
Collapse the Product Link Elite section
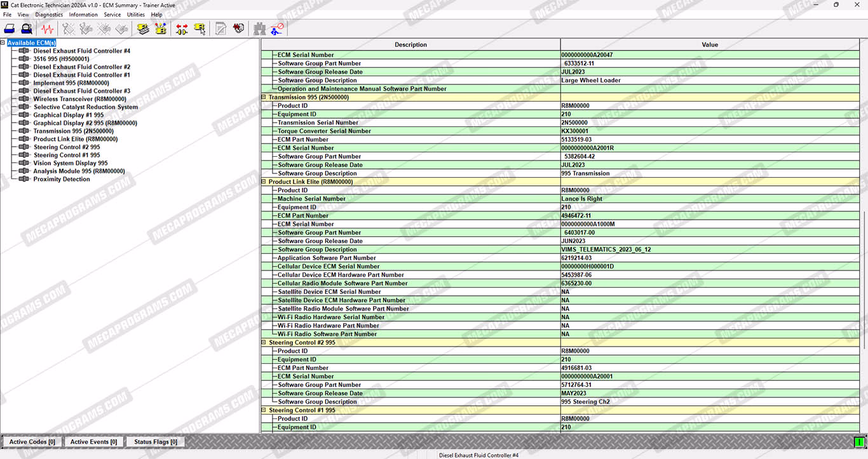[264, 182]
